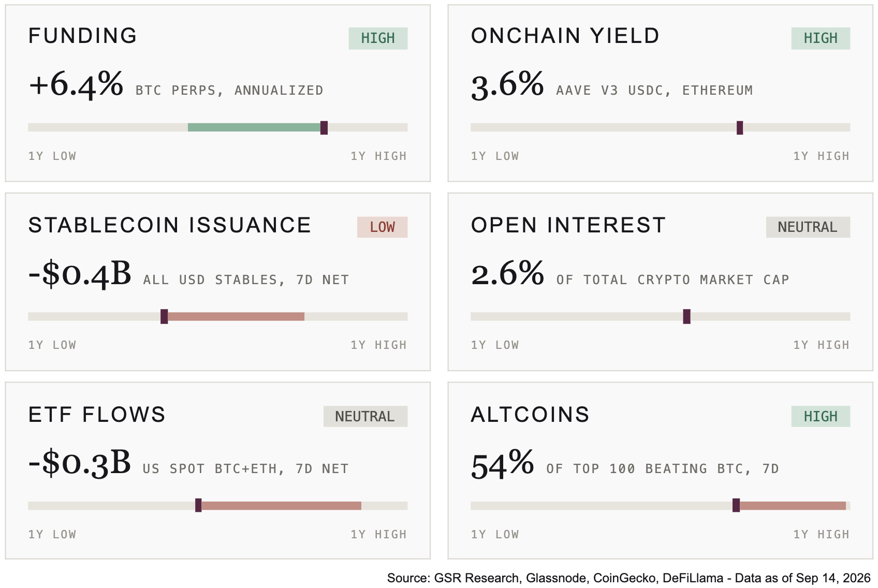
Task: Click the NEUTRAL badge on ETF Flows
Action: pyautogui.click(x=365, y=416)
